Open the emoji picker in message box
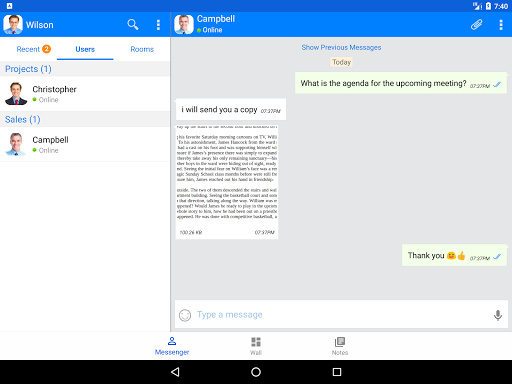The image size is (512, 384). tap(185, 315)
